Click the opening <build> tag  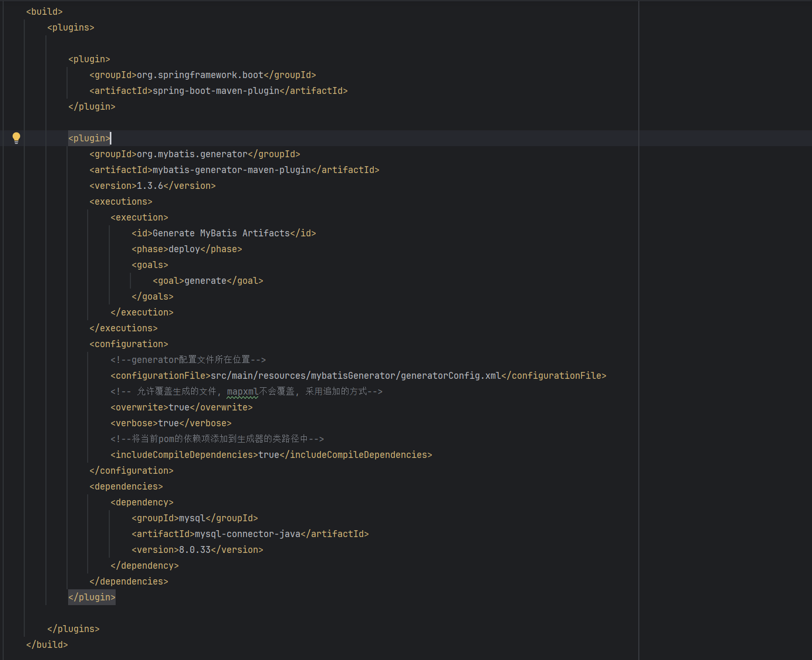click(x=44, y=12)
